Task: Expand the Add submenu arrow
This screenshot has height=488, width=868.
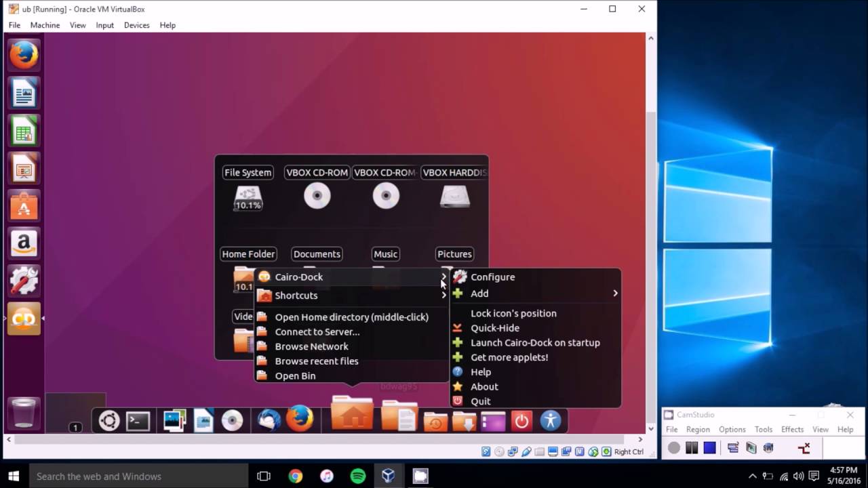Action: click(x=615, y=293)
